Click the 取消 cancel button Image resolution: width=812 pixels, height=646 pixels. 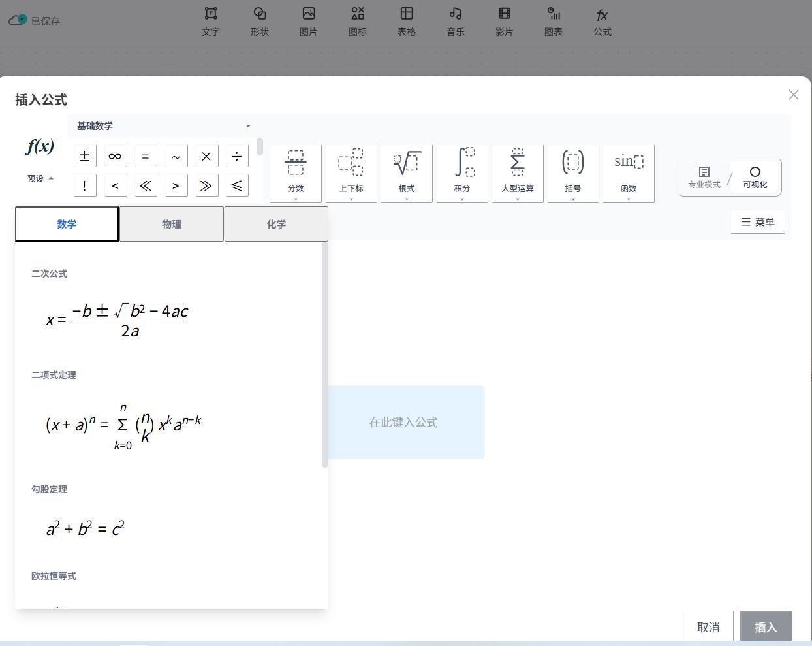click(708, 627)
